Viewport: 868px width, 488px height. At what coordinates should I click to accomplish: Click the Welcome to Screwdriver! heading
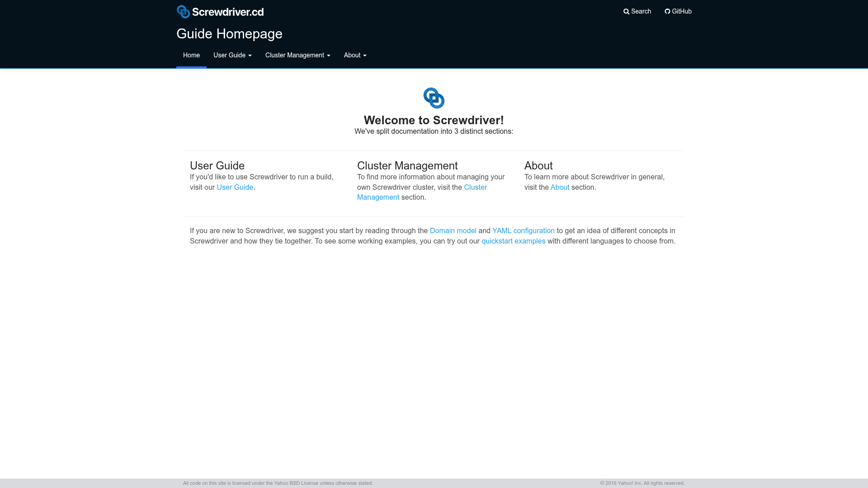(434, 120)
